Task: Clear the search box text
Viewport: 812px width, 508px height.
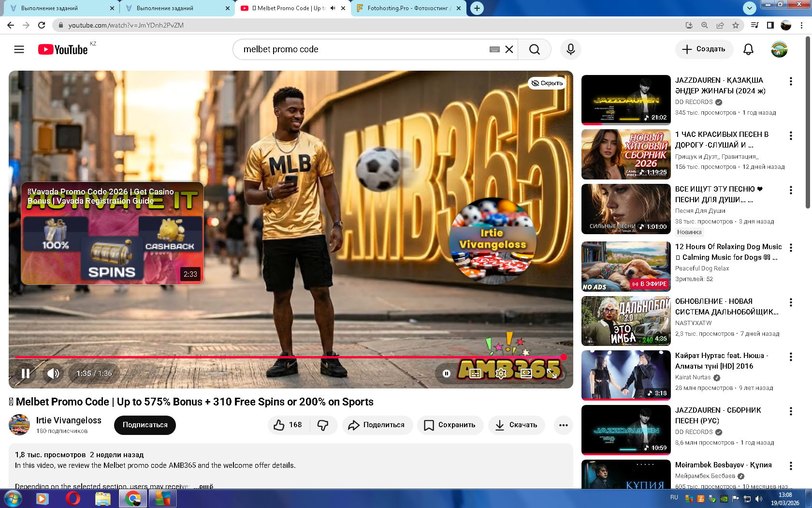Action: coord(509,49)
